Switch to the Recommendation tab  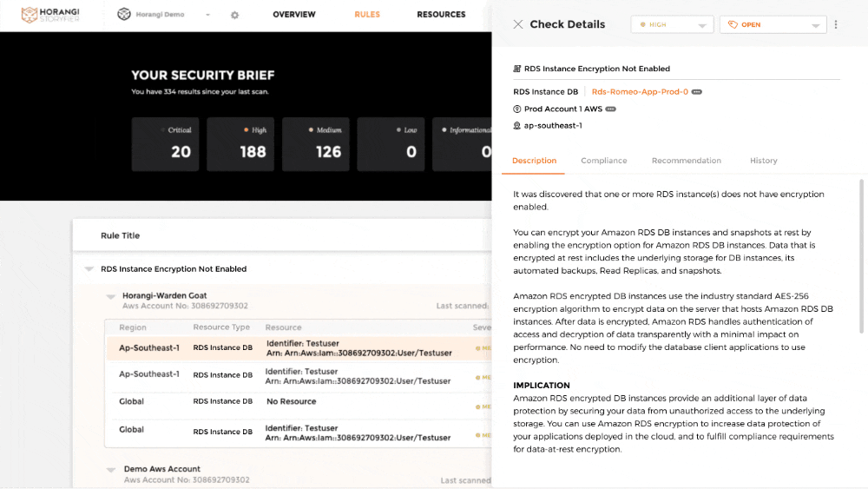pos(687,161)
